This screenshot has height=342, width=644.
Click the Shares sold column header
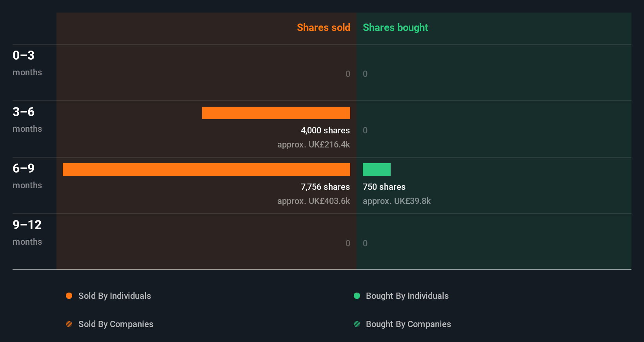324,27
